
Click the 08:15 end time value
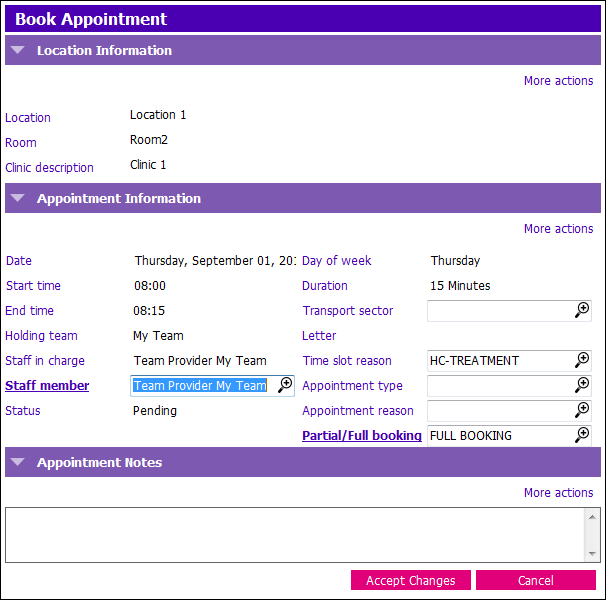point(149,311)
